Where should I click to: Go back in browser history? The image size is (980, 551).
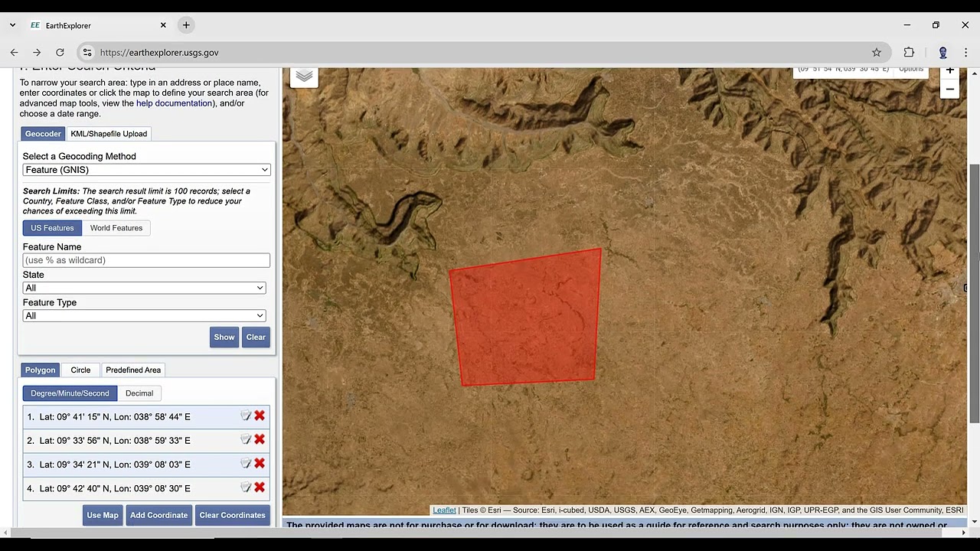click(14, 52)
